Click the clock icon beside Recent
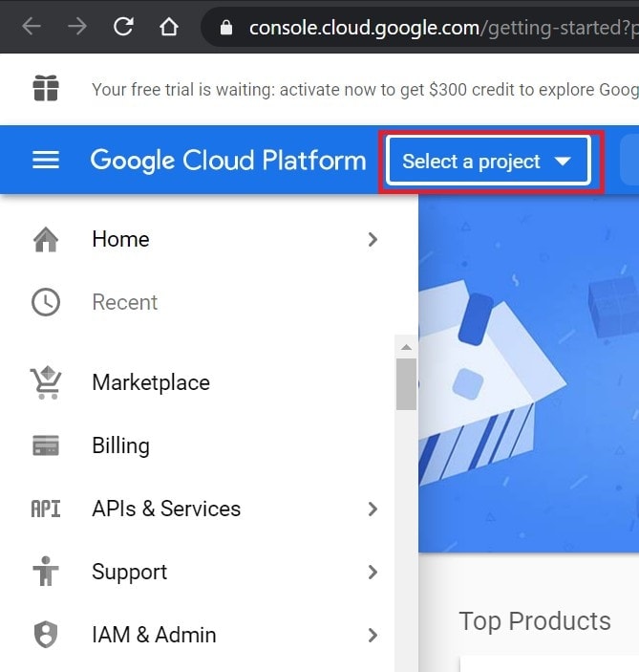The image size is (639, 672). pos(46,302)
